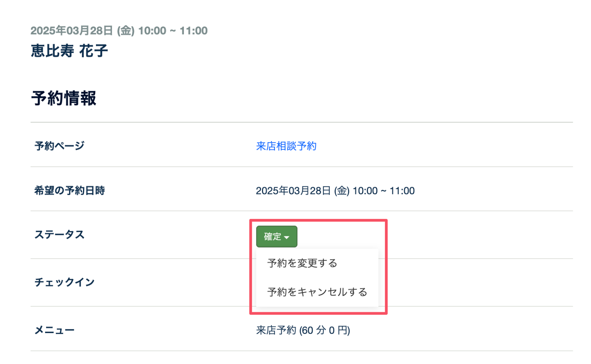Click the (金) weekday in the gray header
This screenshot has height=364, width=591.
point(126,31)
